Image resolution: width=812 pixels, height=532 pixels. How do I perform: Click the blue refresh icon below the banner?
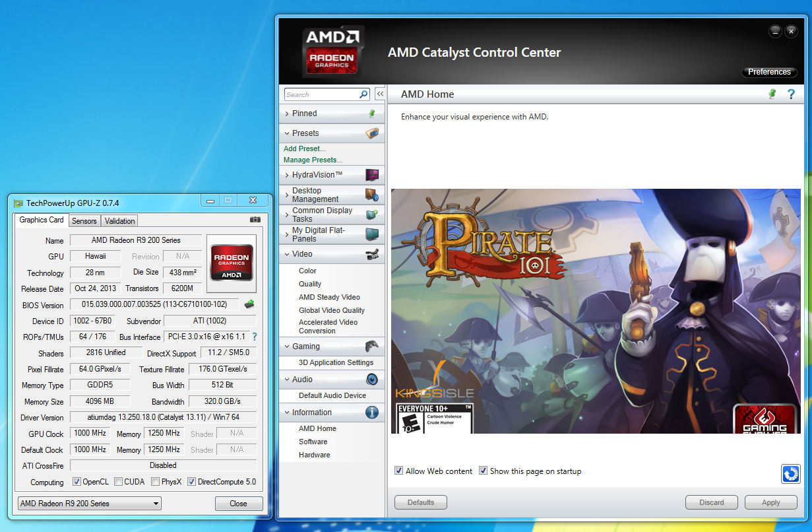(790, 474)
